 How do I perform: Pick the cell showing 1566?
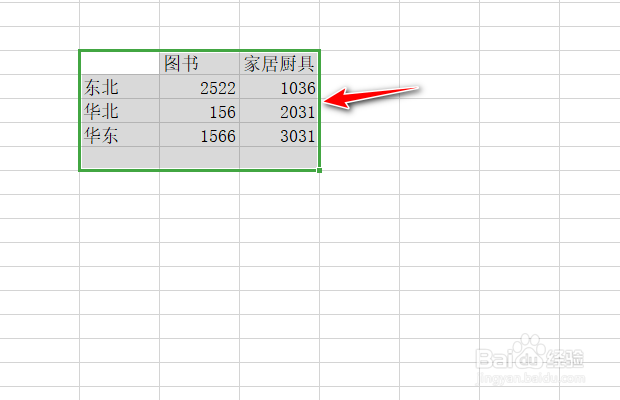pyautogui.click(x=199, y=135)
